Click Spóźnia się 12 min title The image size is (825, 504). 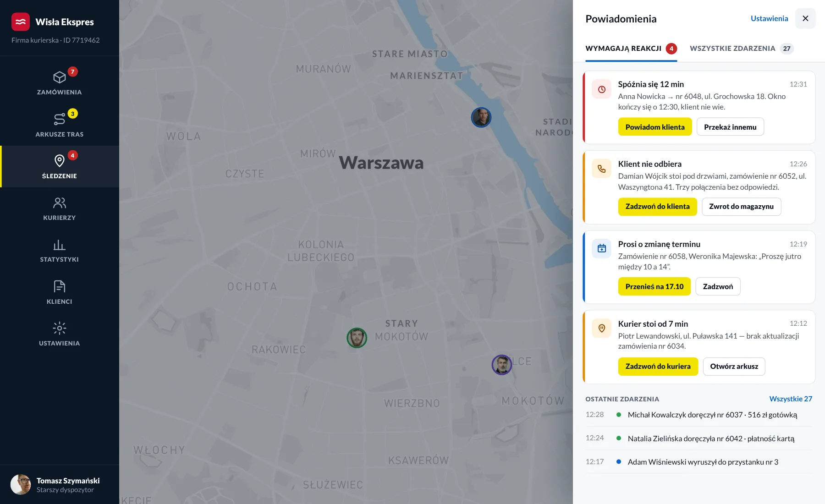click(651, 84)
